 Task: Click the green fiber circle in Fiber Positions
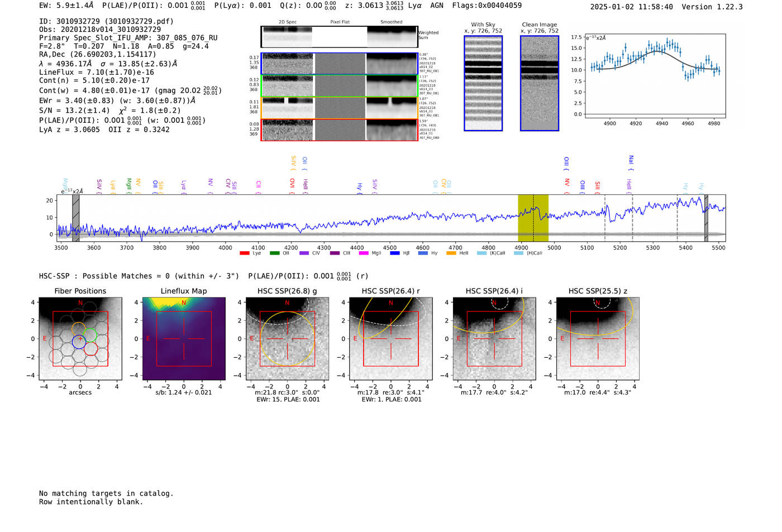pos(90,336)
